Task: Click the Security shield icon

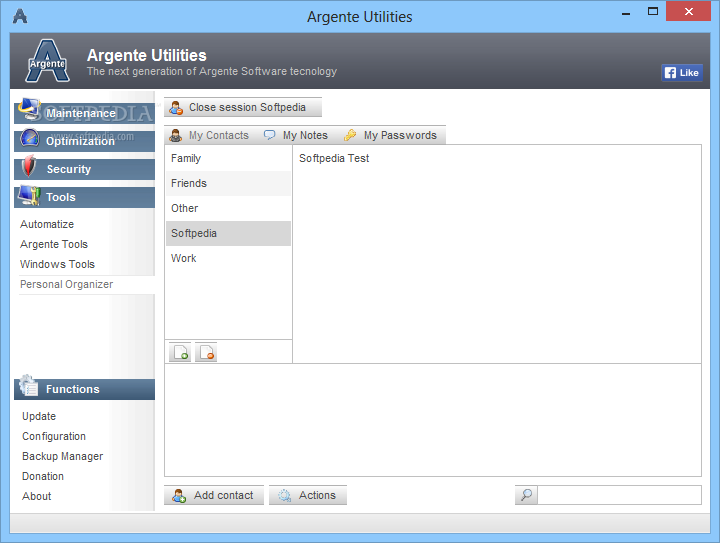Action: click(x=28, y=166)
